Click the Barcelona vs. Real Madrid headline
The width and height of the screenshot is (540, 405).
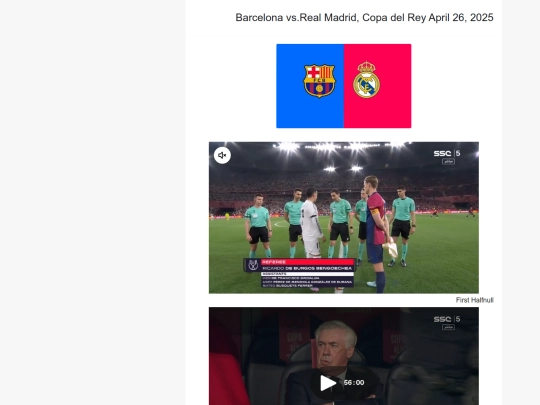click(x=364, y=18)
